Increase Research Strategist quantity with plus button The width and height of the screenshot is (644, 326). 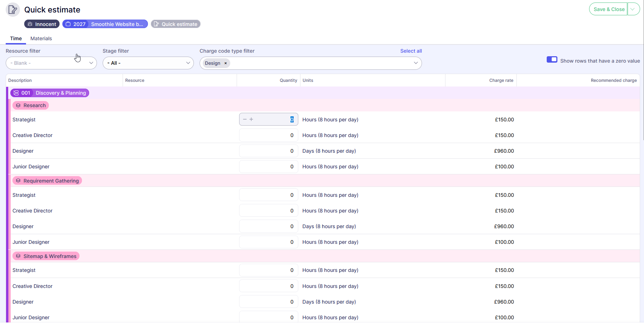[x=251, y=119]
